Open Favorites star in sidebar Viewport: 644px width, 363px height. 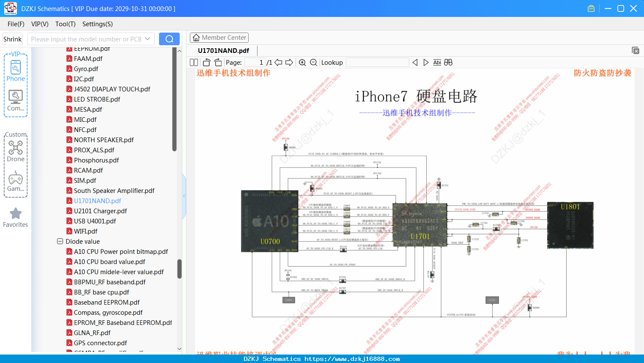pos(16,217)
